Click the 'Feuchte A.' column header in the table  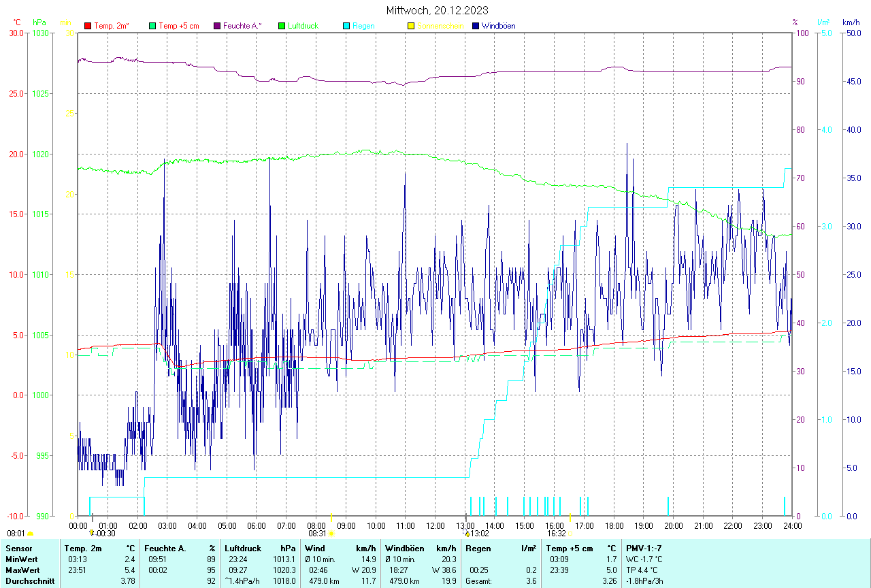pyautogui.click(x=165, y=548)
